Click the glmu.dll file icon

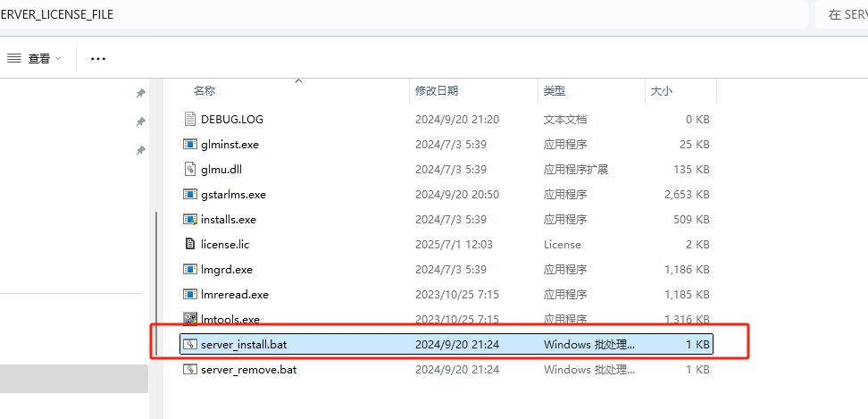click(190, 170)
